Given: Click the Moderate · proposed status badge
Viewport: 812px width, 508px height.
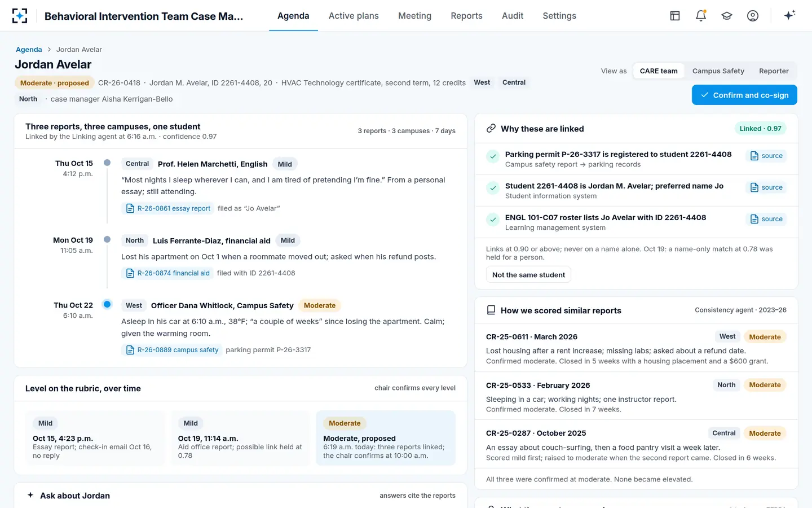Looking at the screenshot, I should pos(55,83).
